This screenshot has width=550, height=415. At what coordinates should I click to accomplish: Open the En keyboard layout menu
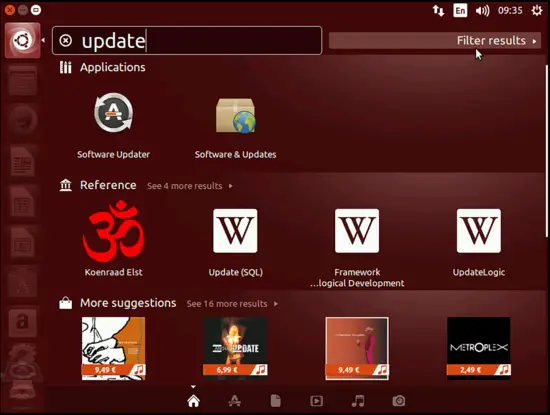point(460,11)
